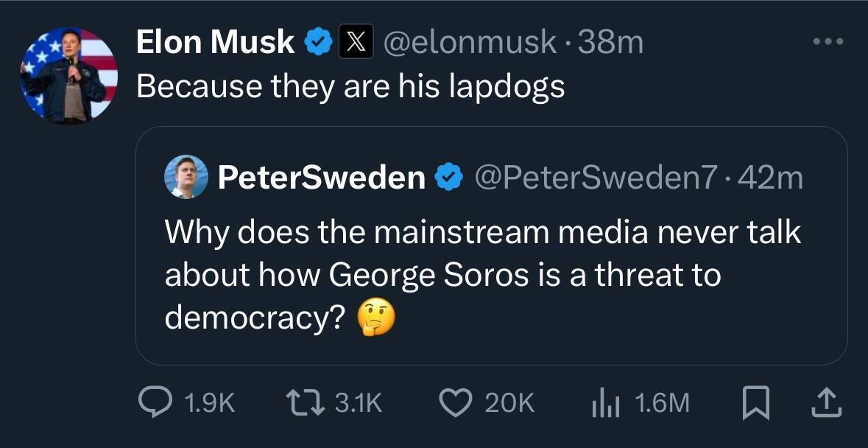Click the share upload icon

click(826, 402)
